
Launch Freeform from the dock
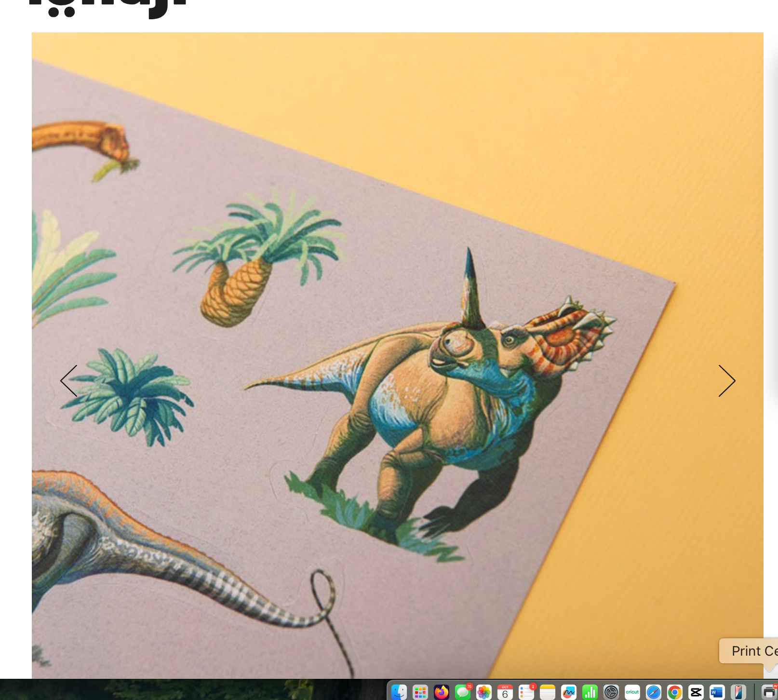tap(569, 692)
